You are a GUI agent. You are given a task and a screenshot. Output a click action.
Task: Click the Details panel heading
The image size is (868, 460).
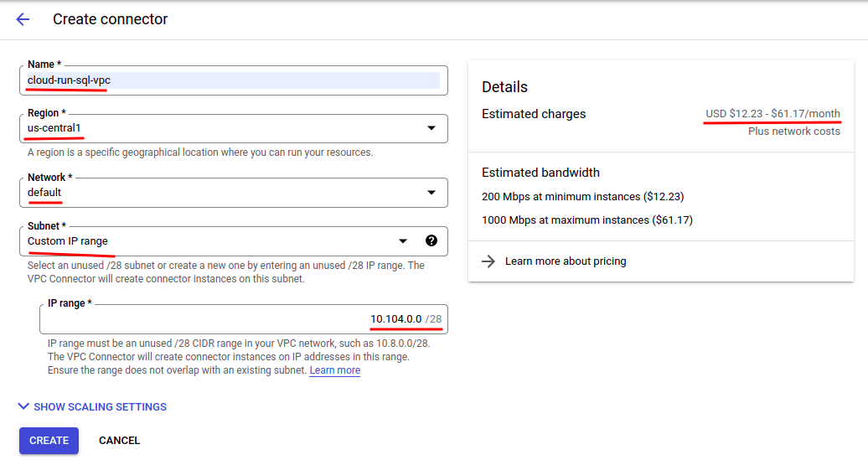tap(504, 87)
